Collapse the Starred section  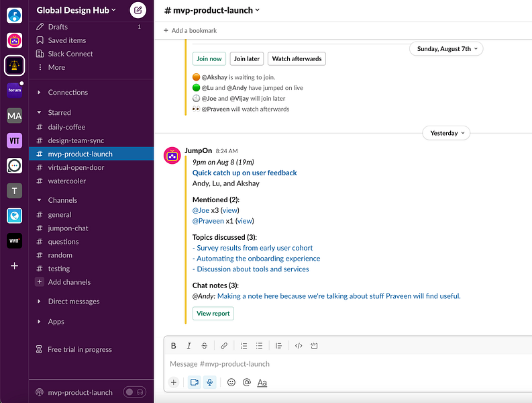pyautogui.click(x=39, y=112)
